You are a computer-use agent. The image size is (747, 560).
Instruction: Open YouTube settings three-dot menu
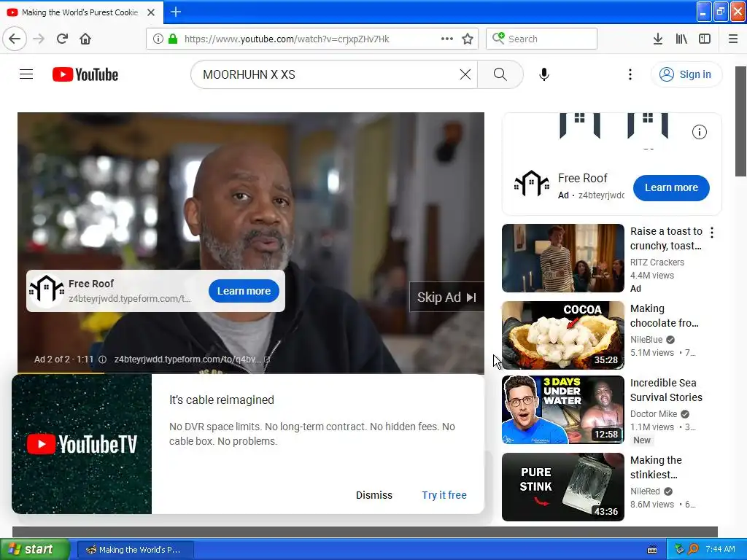(630, 74)
